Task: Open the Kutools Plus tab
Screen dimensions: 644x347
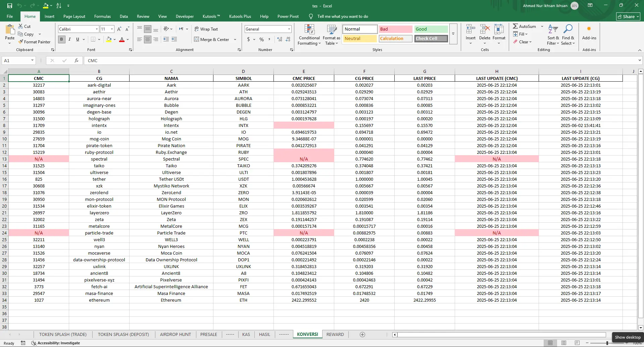Action: pyautogui.click(x=240, y=16)
